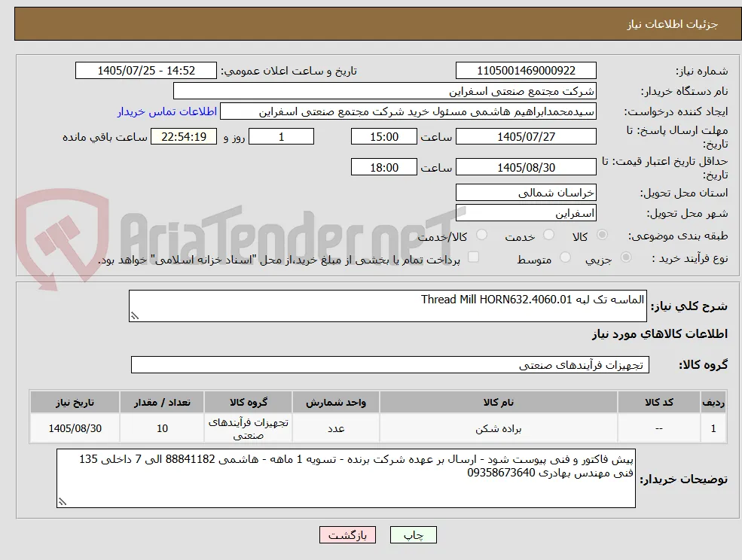Click the buyer notes textarea
The height and width of the screenshot is (560, 742).
(x=346, y=478)
